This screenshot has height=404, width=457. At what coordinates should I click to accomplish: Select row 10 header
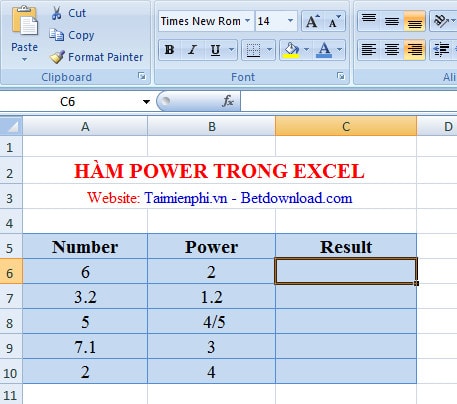(x=11, y=372)
